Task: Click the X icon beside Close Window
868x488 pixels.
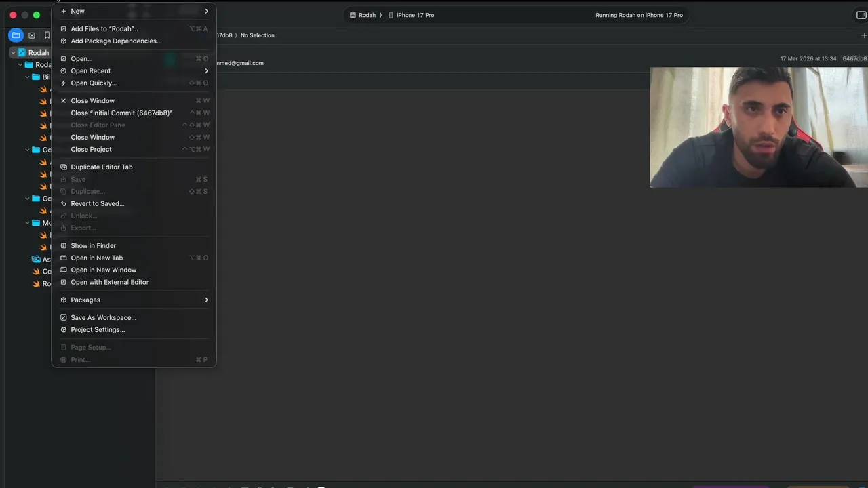Action: pos(64,100)
